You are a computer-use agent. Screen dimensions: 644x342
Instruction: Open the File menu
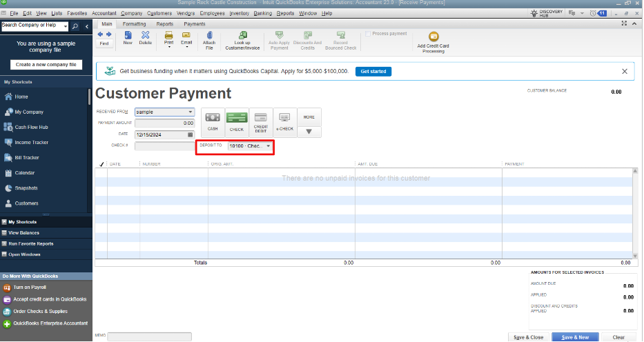(x=14, y=13)
